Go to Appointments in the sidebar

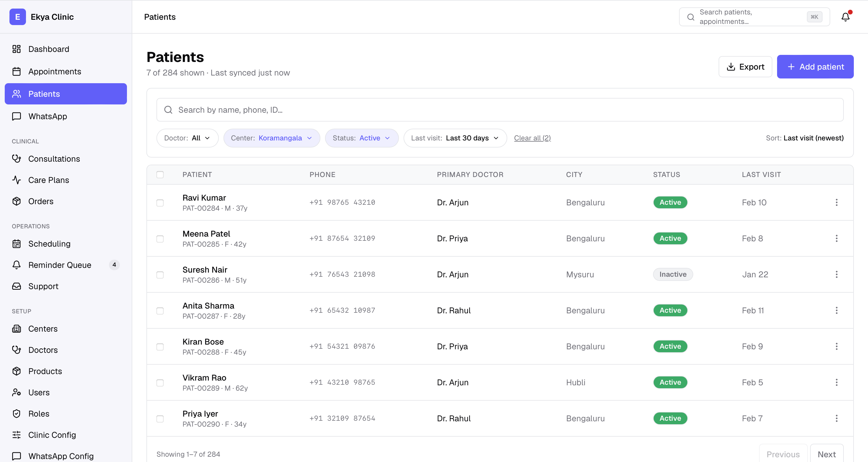pyautogui.click(x=55, y=71)
